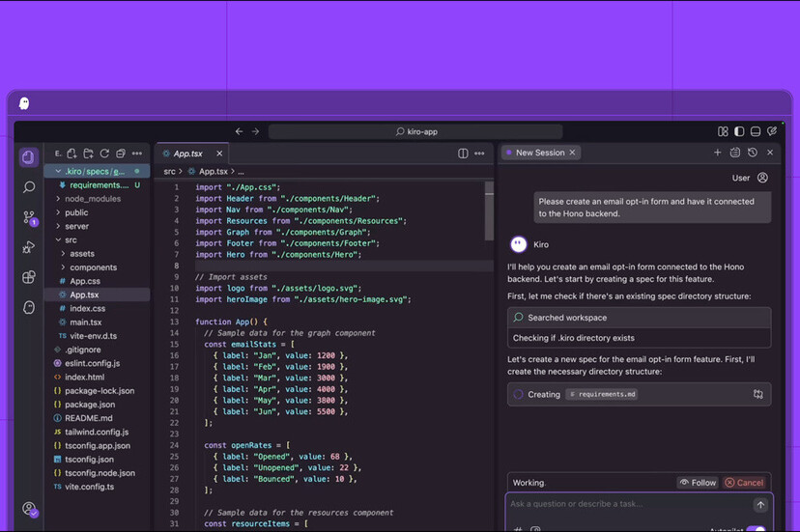Refresh the Explorer file tree
The image size is (800, 532).
pos(104,154)
